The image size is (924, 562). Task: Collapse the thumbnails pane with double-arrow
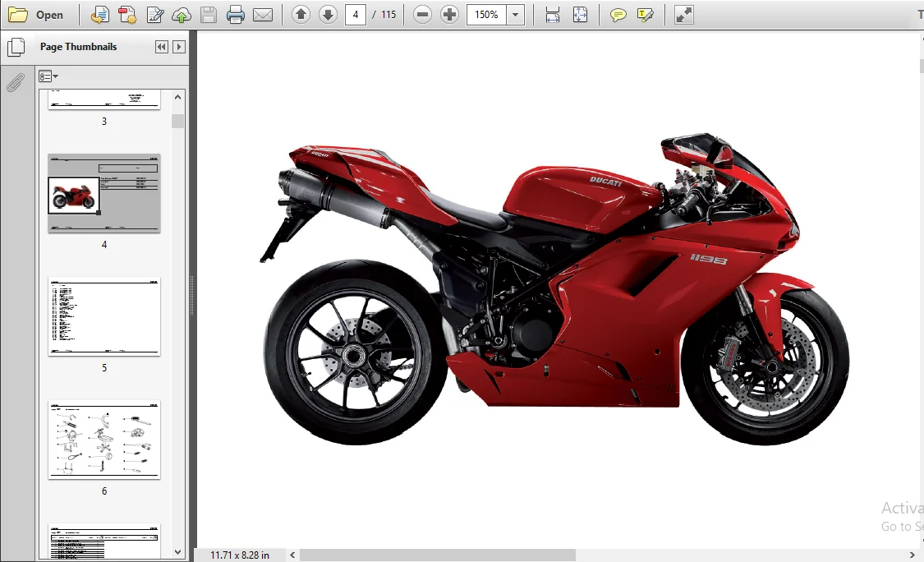click(x=162, y=47)
